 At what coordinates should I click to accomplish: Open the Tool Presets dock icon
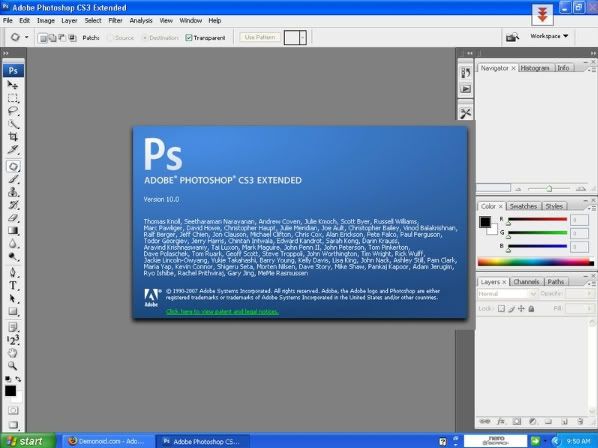click(466, 113)
